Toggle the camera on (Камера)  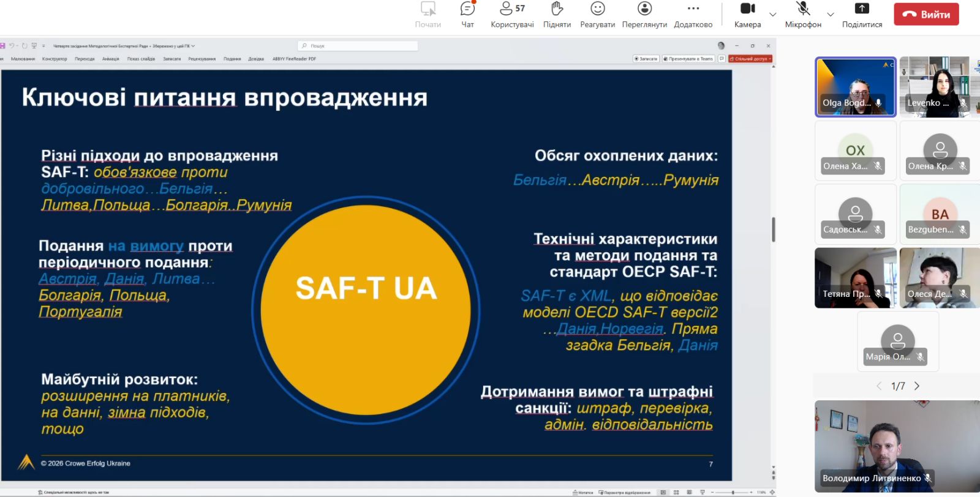pyautogui.click(x=747, y=15)
